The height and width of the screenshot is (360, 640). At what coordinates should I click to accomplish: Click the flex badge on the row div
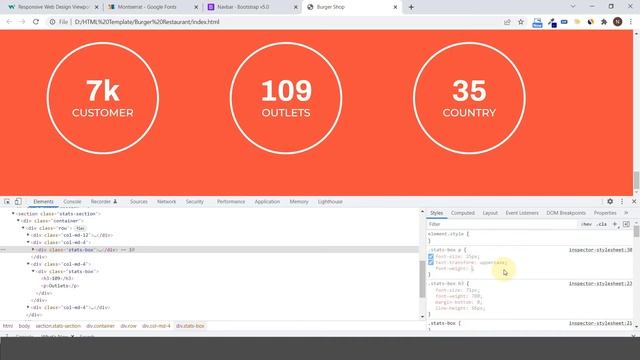(x=80, y=228)
